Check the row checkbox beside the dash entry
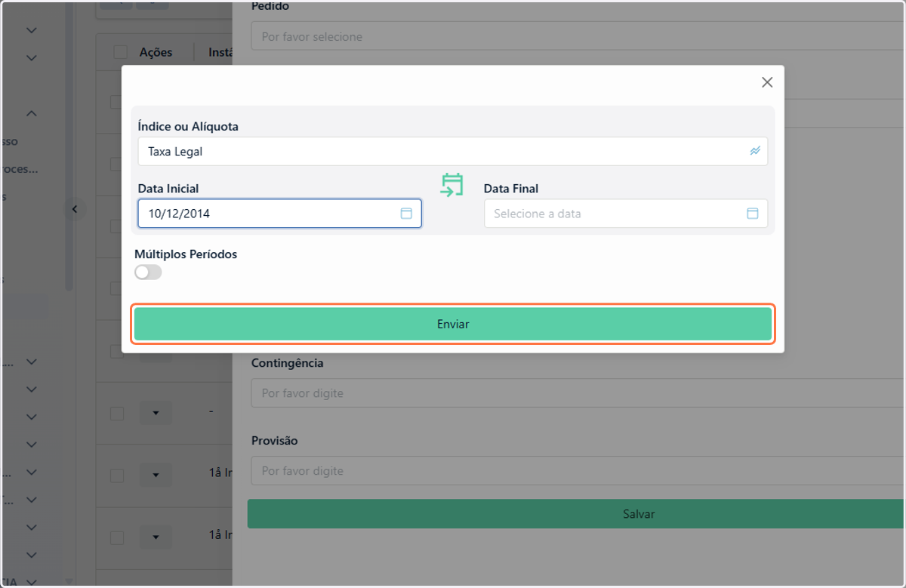The image size is (906, 588). click(x=117, y=413)
